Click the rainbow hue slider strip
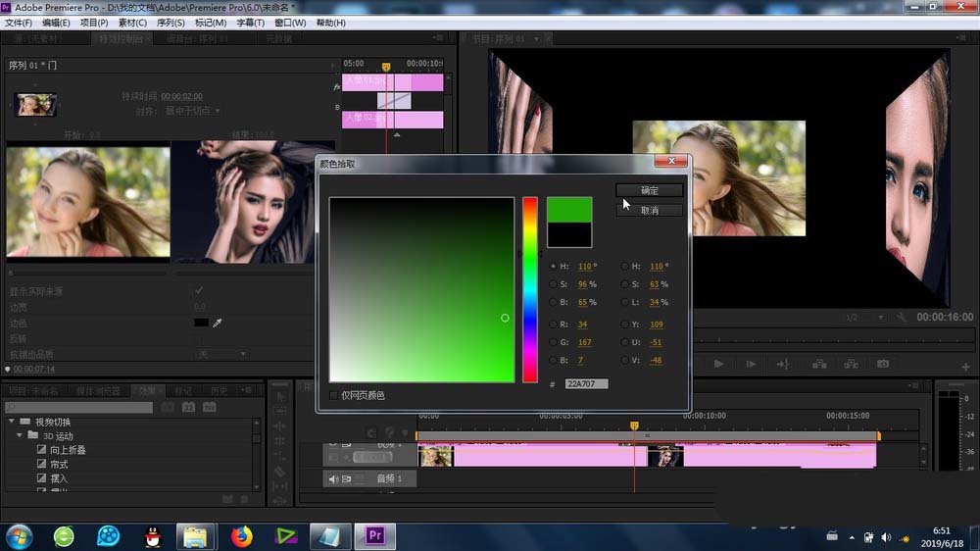Viewport: 980px width, 551px height. pos(529,289)
